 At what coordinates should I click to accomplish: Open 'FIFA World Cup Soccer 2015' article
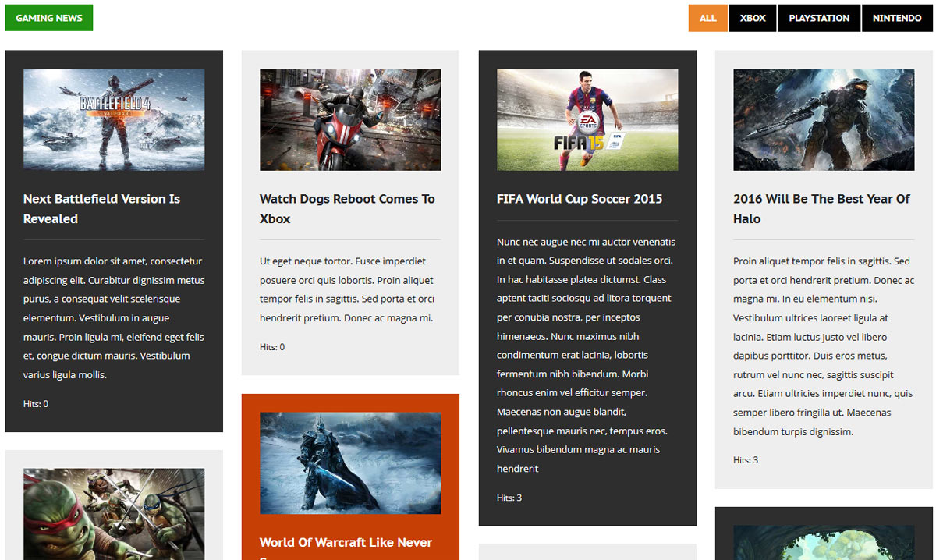[580, 199]
